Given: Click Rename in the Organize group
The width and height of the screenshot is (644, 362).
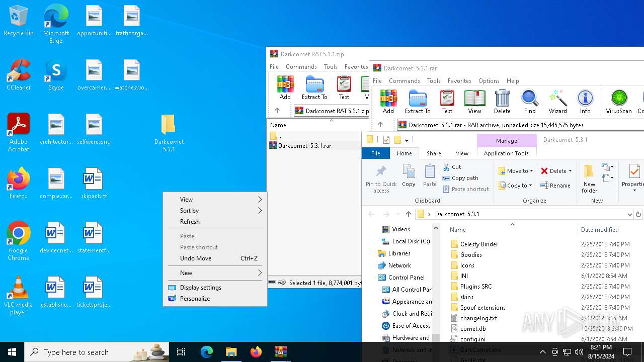Looking at the screenshot, I should click(x=555, y=186).
